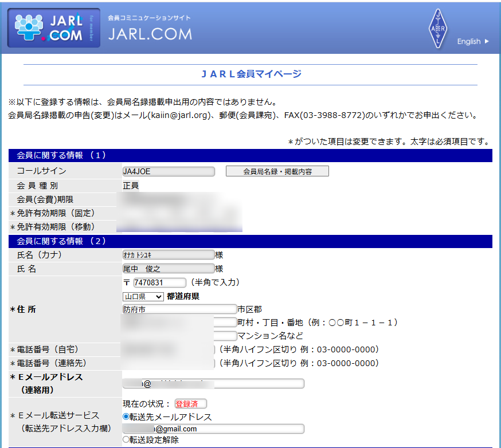Select the 転送設定解除 radio button
Viewport: 501px width, 448px height.
(x=126, y=439)
